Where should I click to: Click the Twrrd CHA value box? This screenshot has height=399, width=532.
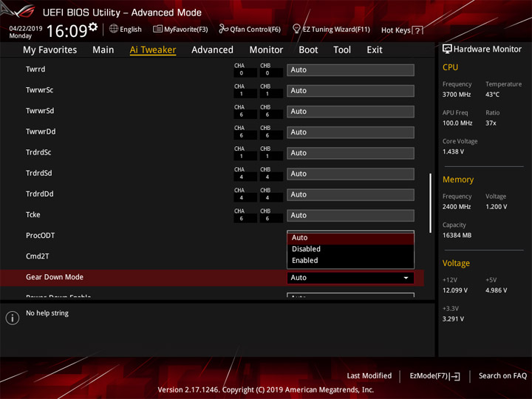[245, 73]
